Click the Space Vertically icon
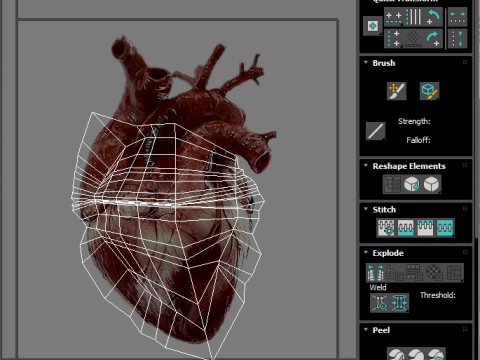The image size is (480, 360). (x=457, y=39)
